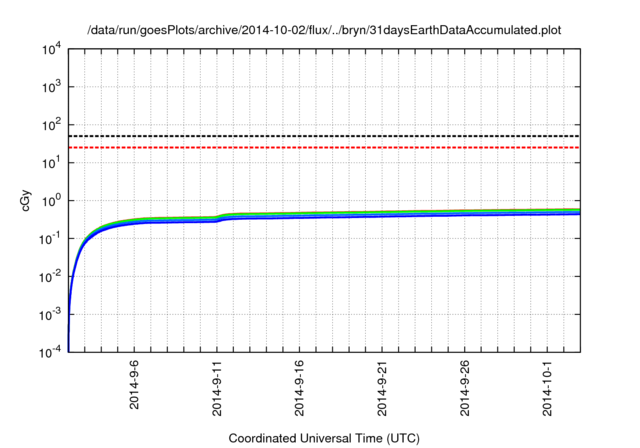Click the 2014-9-21 date tick label

382,388
